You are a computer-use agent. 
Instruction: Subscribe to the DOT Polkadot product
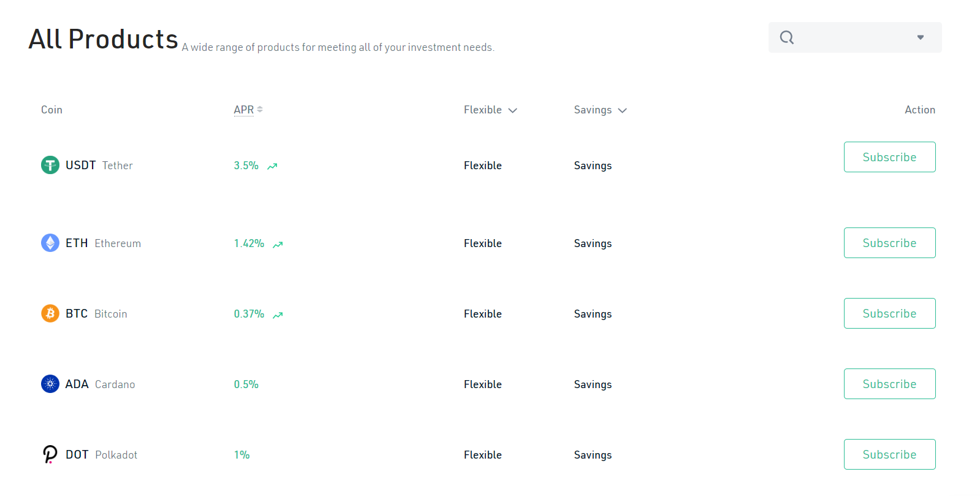tap(889, 454)
